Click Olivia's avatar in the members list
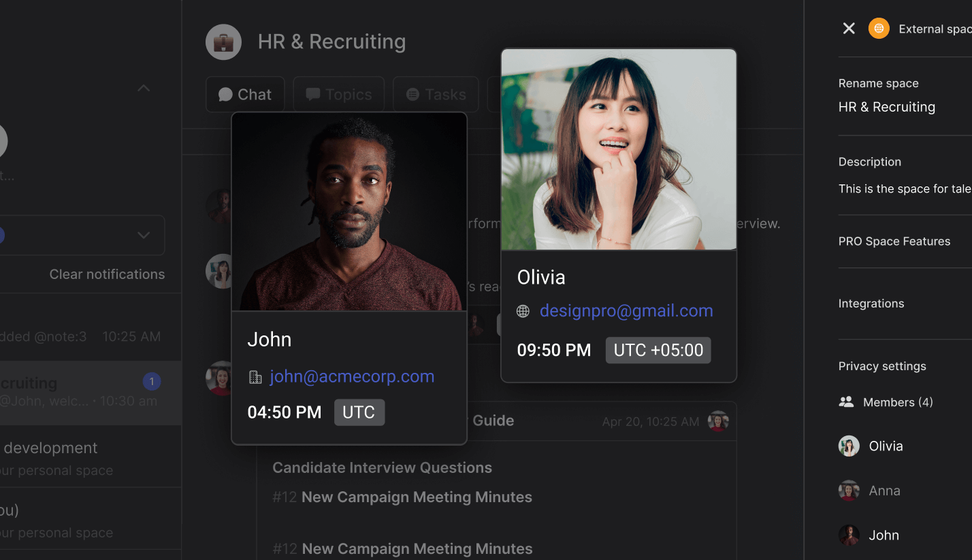972x560 pixels. coord(849,446)
